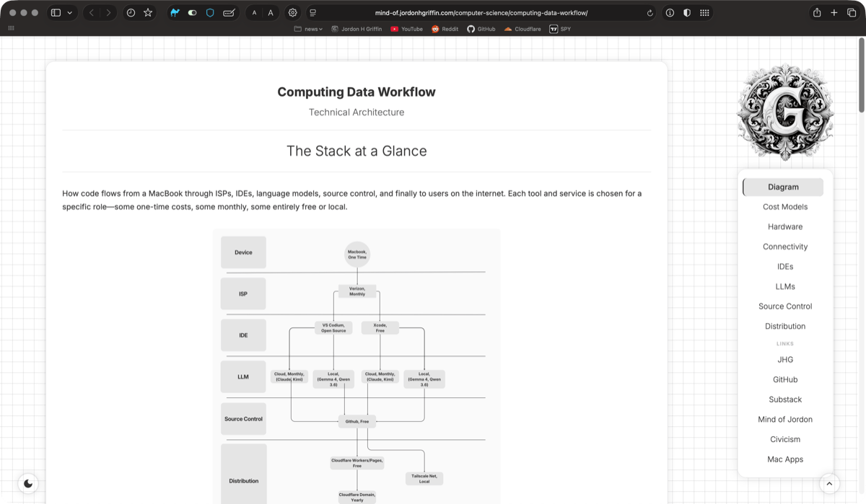
Task: Flip the toolbar toggle switch extension
Action: point(192,12)
